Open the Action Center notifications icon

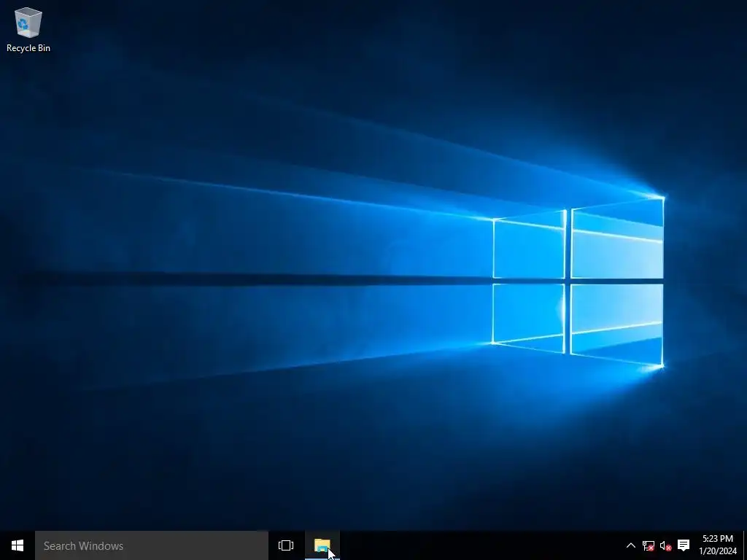click(x=683, y=545)
